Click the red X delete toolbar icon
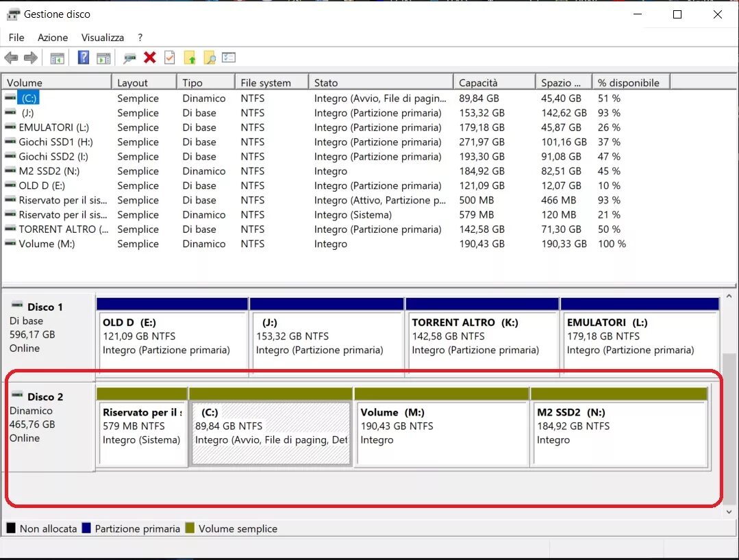Viewport: 739px width, 560px height. pos(150,58)
